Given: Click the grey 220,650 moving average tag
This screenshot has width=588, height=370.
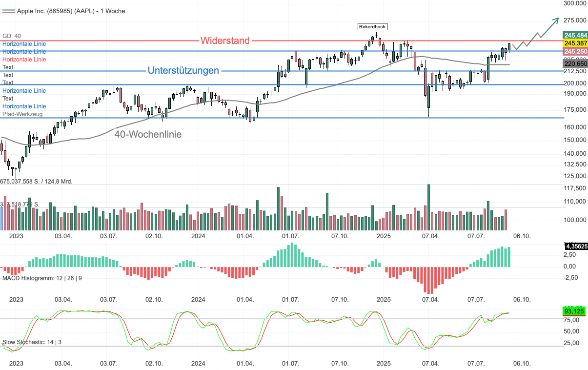Looking at the screenshot, I should pyautogui.click(x=575, y=63).
